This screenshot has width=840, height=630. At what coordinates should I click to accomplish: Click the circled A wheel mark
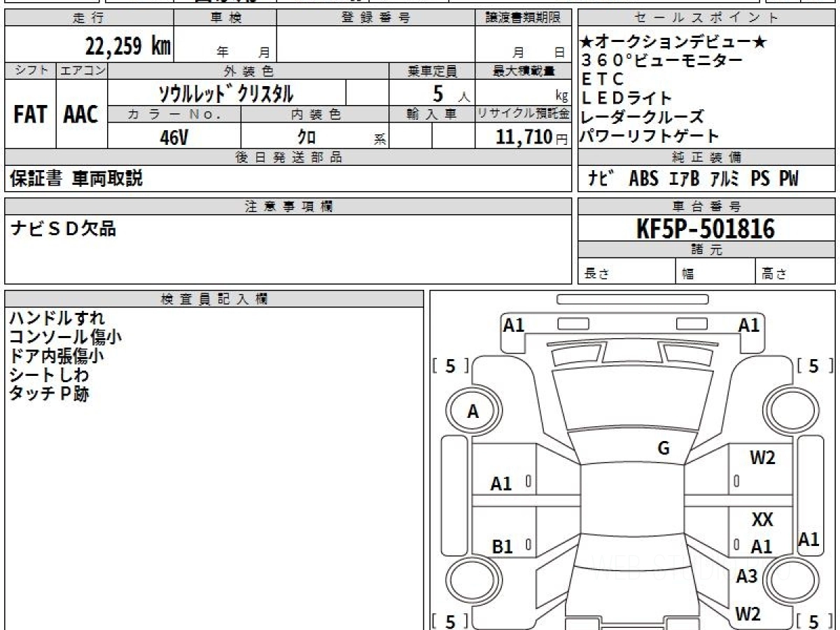click(x=473, y=412)
